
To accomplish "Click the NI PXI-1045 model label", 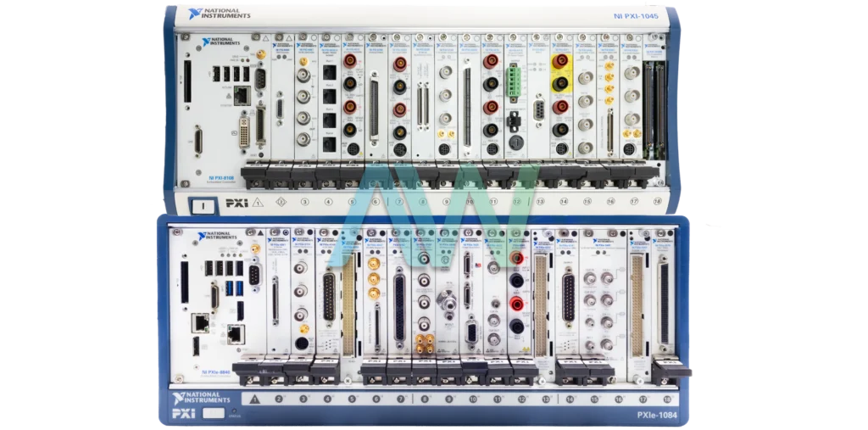I will [636, 16].
